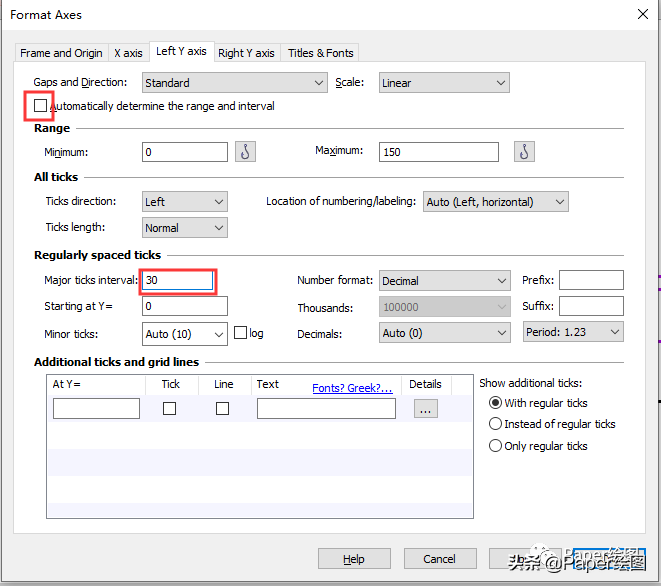Screen dimensions: 661x586
Task: Select Instead of regular ticks option
Action: [495, 424]
